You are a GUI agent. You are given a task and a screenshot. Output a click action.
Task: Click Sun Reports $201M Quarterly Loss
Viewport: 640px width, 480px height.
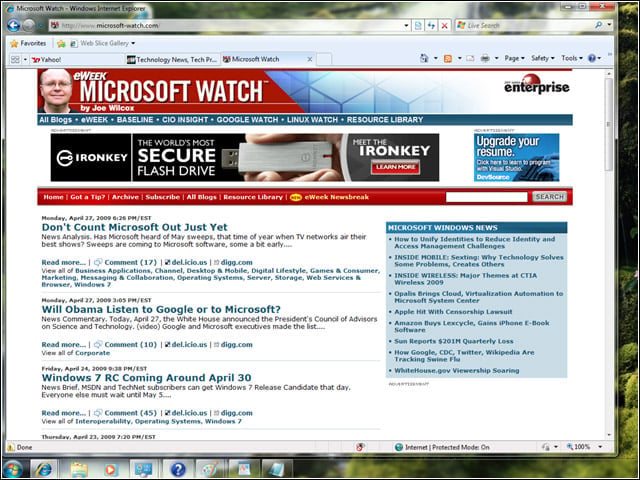tap(454, 341)
